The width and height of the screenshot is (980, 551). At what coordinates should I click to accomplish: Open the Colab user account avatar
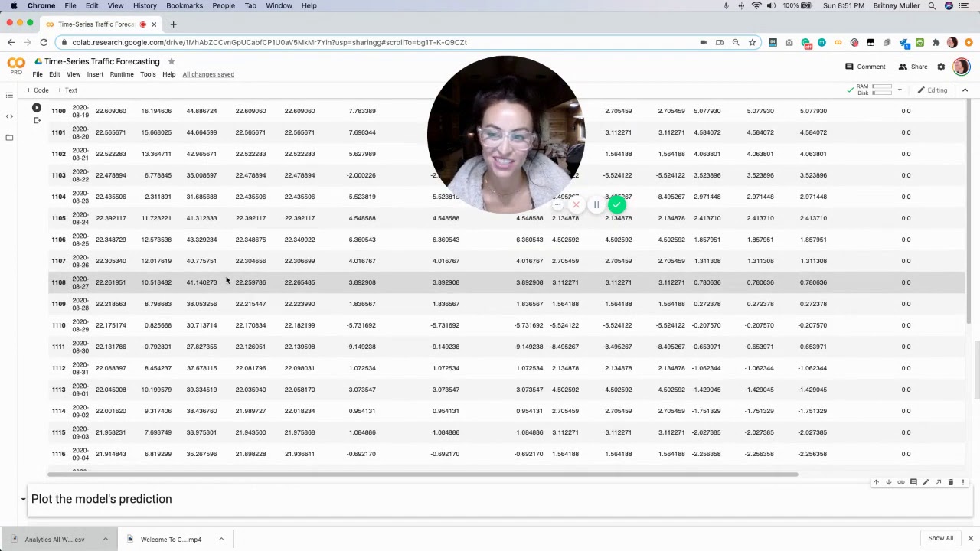pos(961,67)
